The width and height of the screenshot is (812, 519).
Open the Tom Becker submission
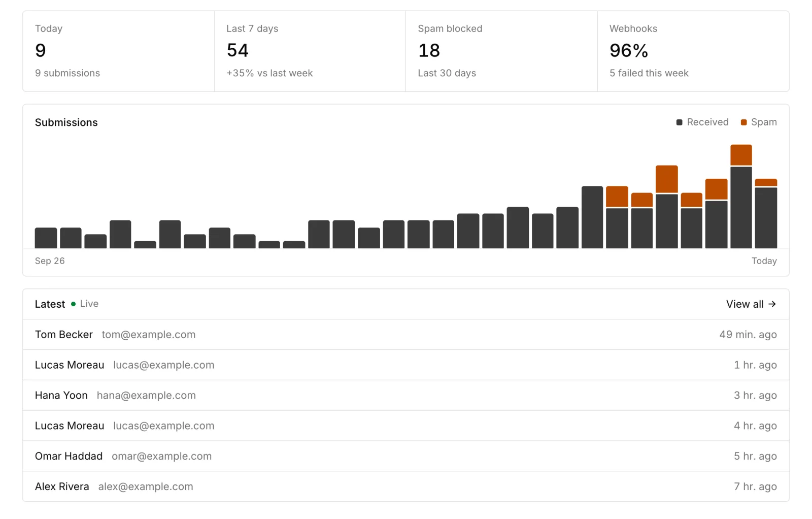[x=406, y=335]
